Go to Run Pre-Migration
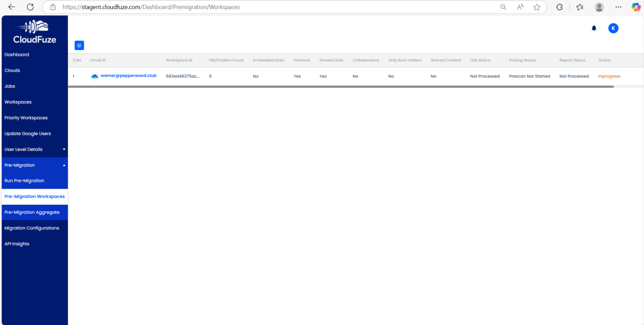 click(24, 180)
